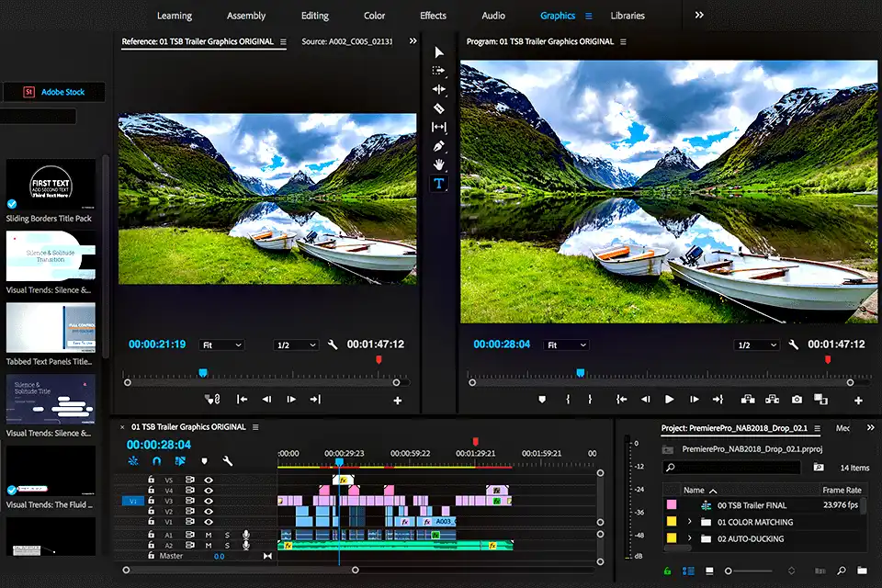Open timeline display settings wrench

coord(227,461)
